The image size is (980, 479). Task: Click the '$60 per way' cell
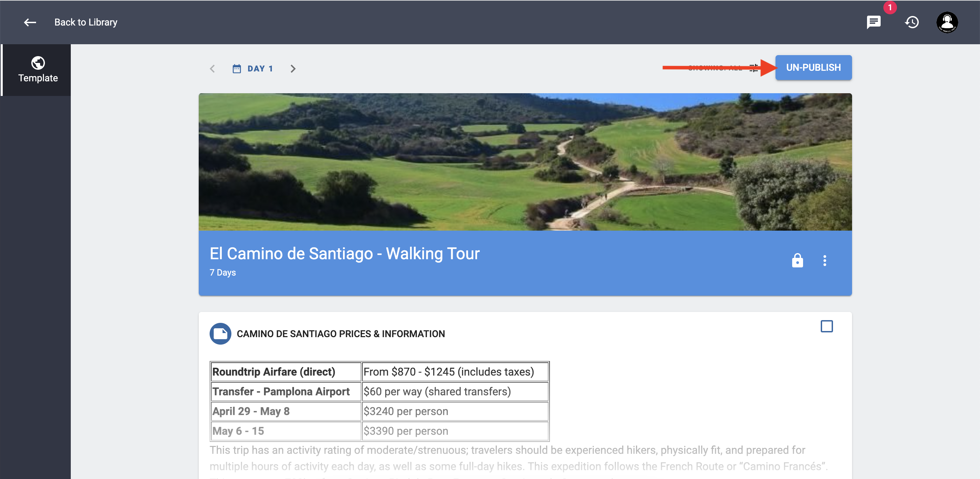tap(455, 392)
